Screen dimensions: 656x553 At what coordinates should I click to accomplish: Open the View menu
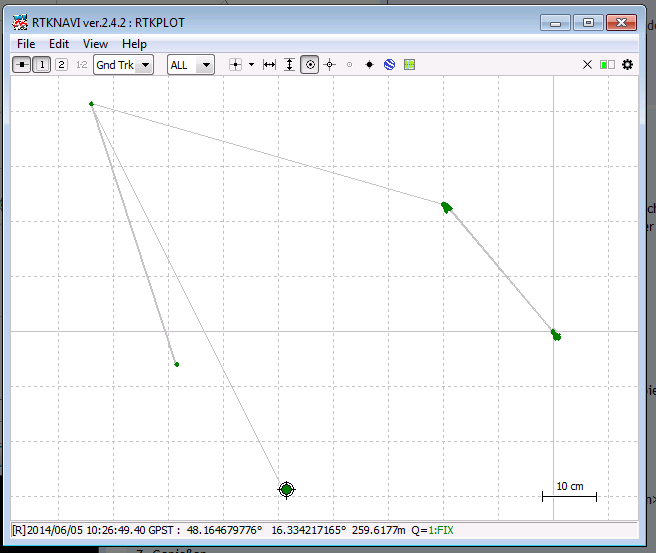coord(95,44)
